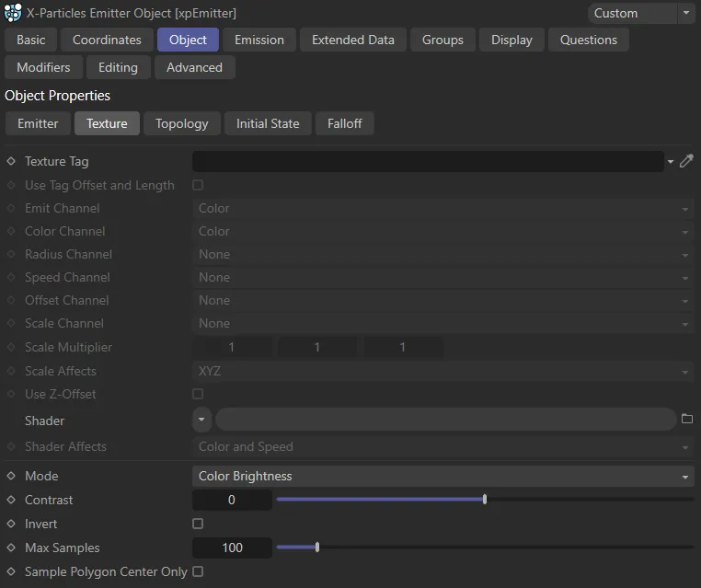
Task: Click the Contrast value field
Action: click(x=232, y=500)
